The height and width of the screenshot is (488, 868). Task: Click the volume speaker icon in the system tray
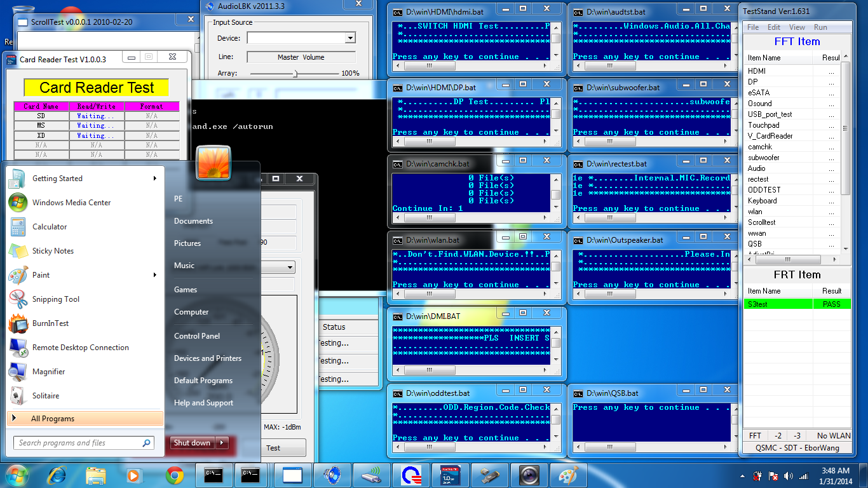(x=789, y=476)
